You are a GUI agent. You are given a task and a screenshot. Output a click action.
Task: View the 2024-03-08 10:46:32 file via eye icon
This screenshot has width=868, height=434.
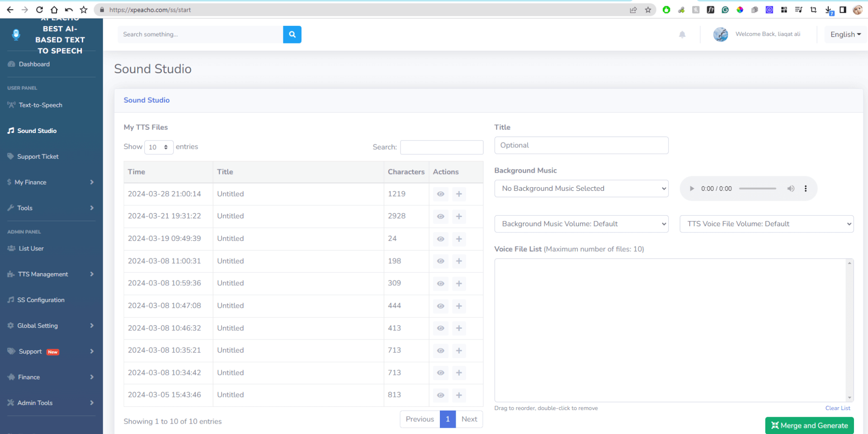coord(440,328)
